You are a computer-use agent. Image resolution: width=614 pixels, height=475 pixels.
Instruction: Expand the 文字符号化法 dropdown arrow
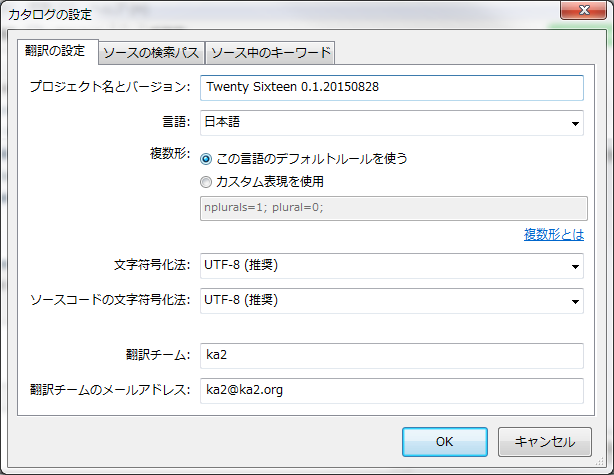575,267
